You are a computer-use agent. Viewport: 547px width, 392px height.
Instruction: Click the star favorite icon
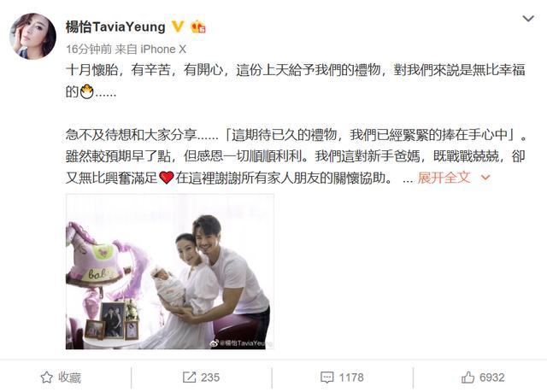pos(47,377)
